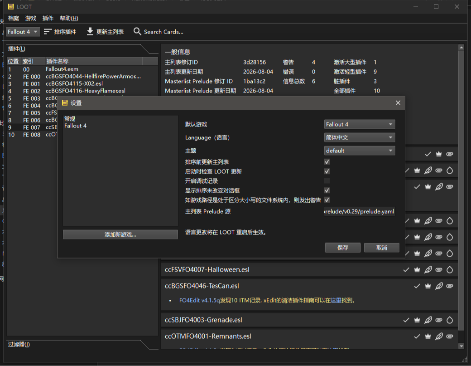471x366 pixels.
Task: Toggle the 启动时检查 LOOT 更新 checkbox
Action: coord(327,171)
